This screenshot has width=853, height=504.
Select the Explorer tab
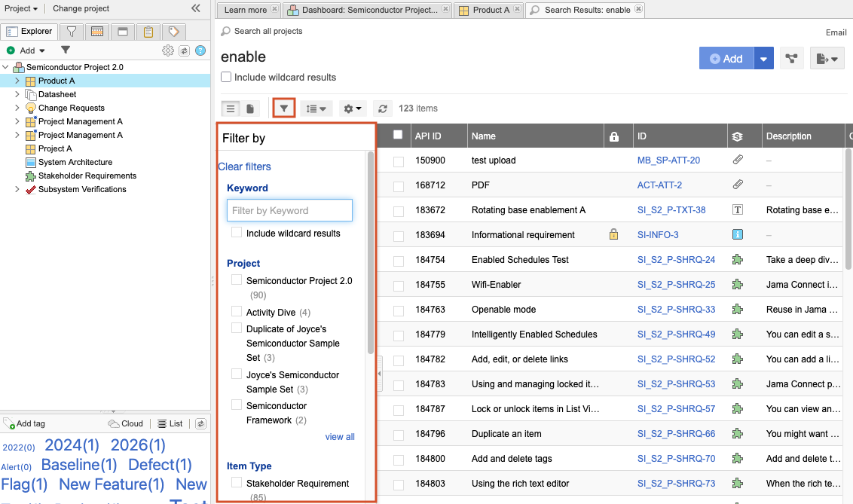[29, 32]
